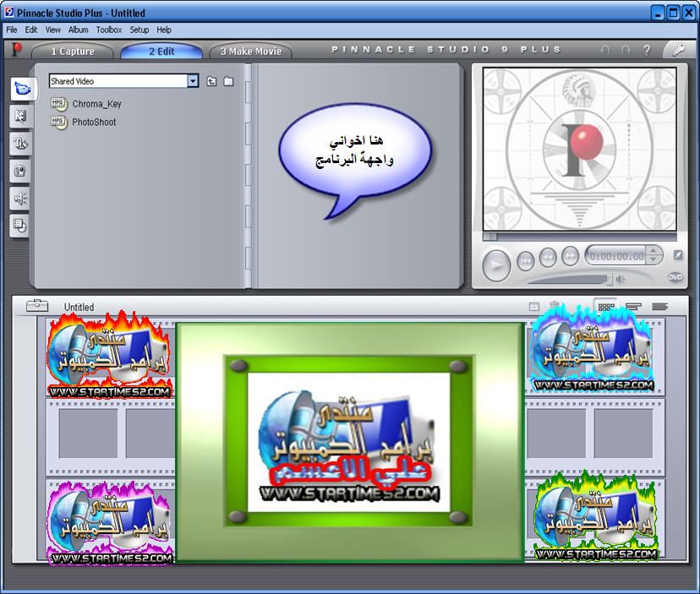Open the video toolbox icon

[37, 306]
